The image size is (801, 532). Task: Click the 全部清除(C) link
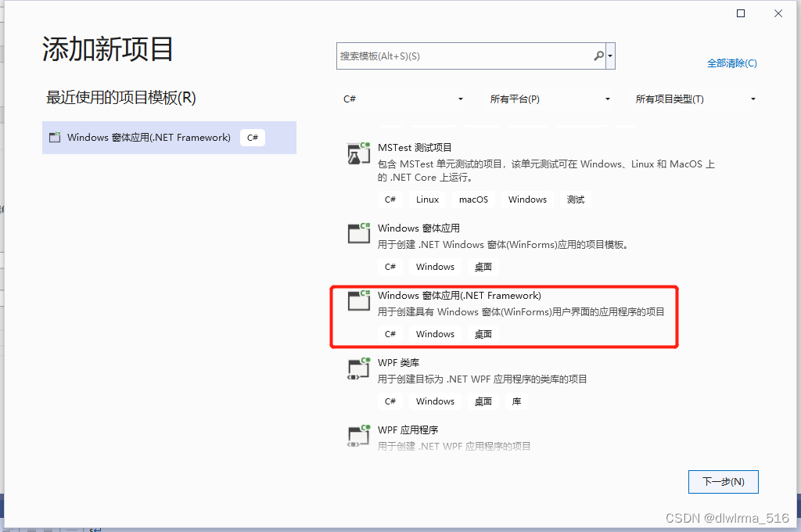[732, 63]
